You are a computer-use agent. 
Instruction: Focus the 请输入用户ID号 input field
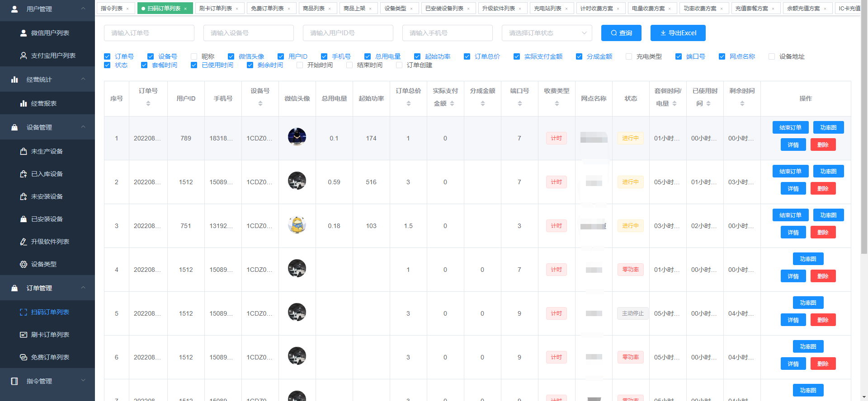[348, 33]
